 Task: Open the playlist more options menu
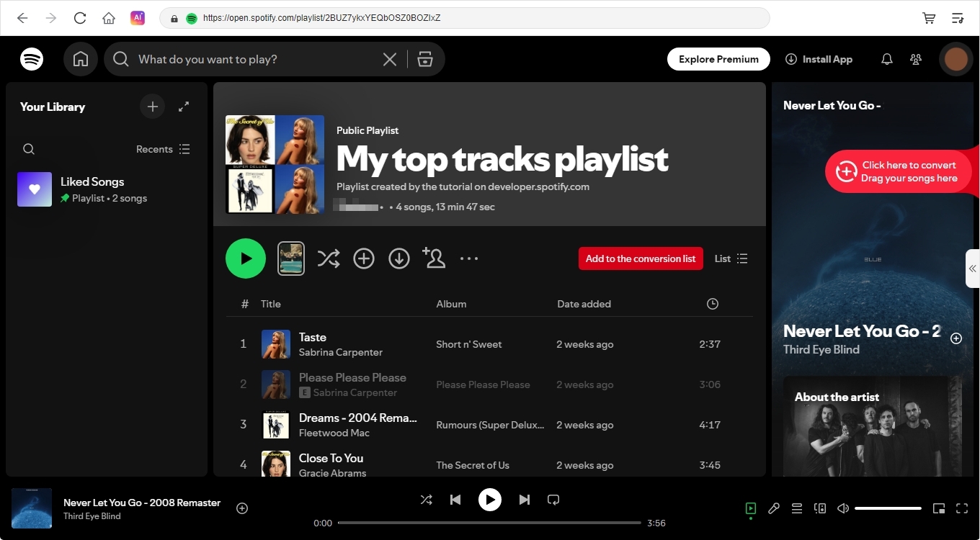469,258
